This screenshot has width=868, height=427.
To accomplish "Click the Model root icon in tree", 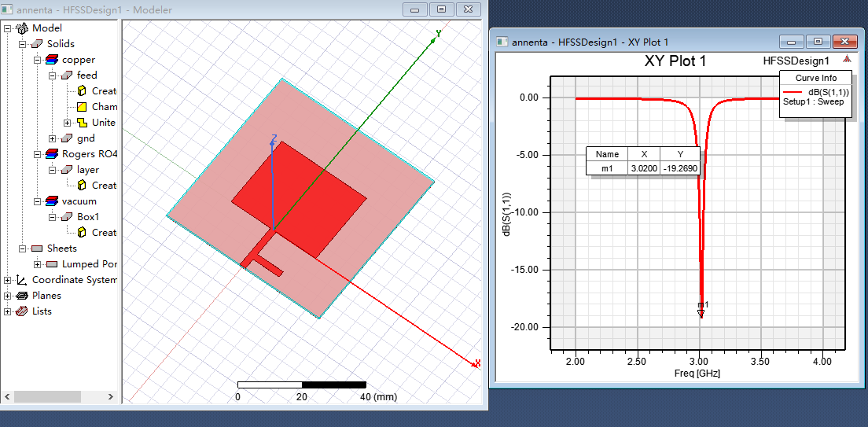I will point(22,28).
